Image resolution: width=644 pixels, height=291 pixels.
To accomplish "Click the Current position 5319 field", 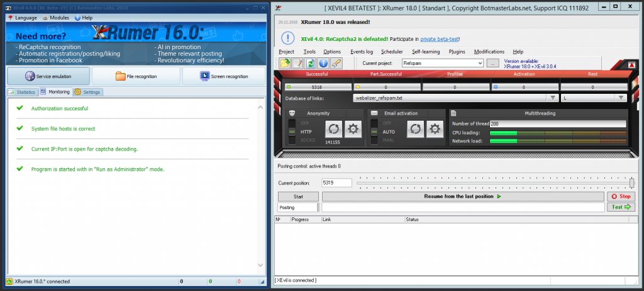I will [337, 183].
